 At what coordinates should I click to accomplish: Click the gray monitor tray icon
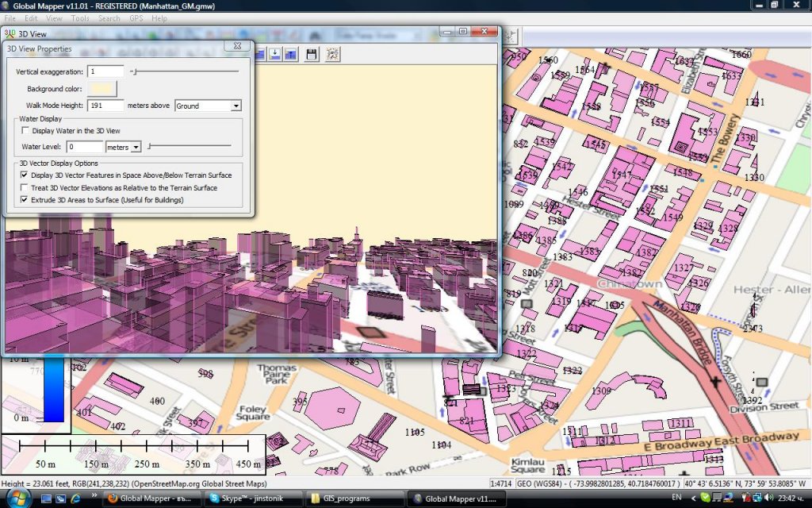pos(716,498)
